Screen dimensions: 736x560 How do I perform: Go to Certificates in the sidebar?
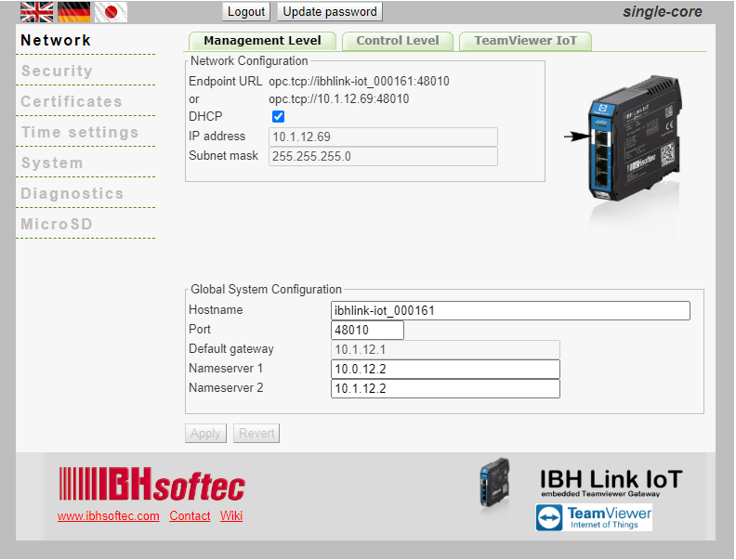pos(72,102)
